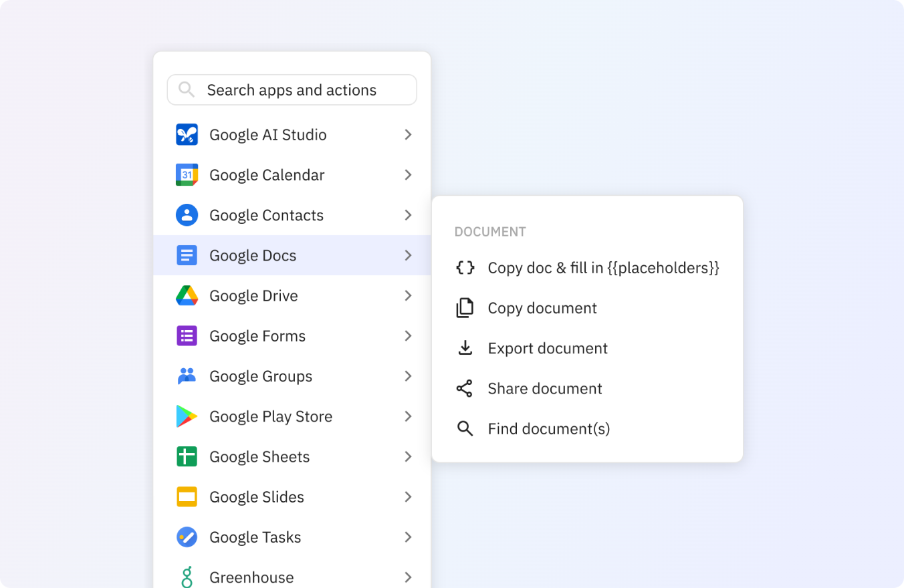Click the Google Contacts label
Screen dimensions: 904x588
coord(266,215)
